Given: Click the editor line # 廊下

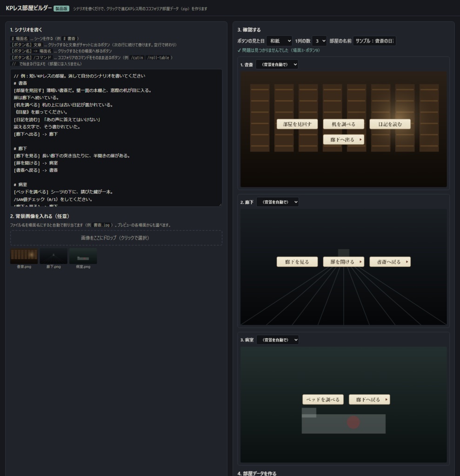Looking at the screenshot, I should pos(20,148).
